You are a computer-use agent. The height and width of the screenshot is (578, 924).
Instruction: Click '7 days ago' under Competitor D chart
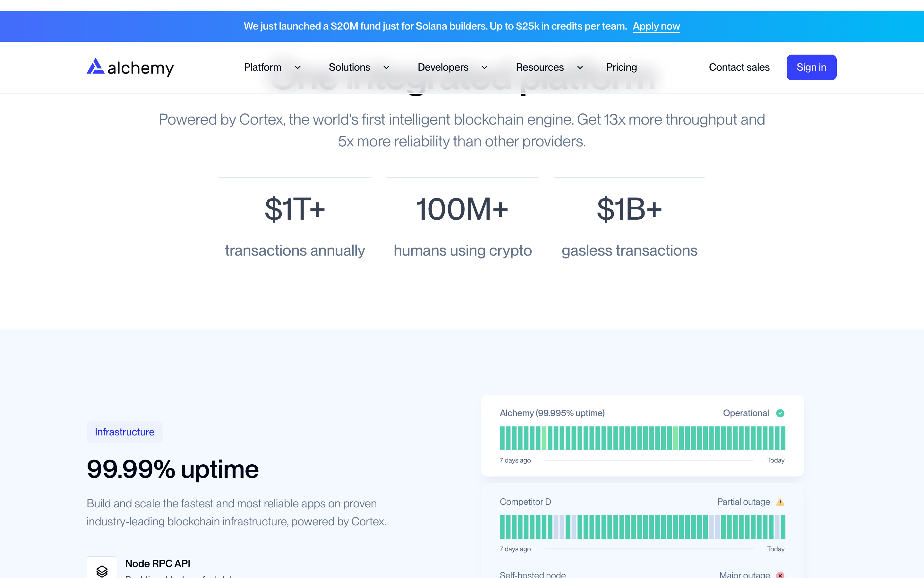[x=515, y=549]
